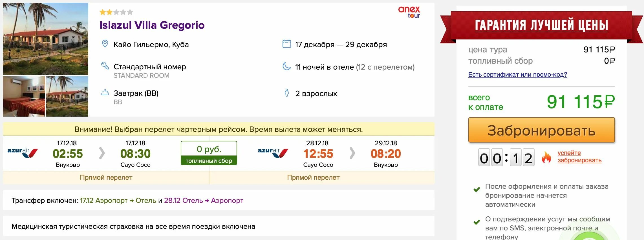The width and height of the screenshot is (644, 240).
Task: Click the adults person icon
Action: 286,93
